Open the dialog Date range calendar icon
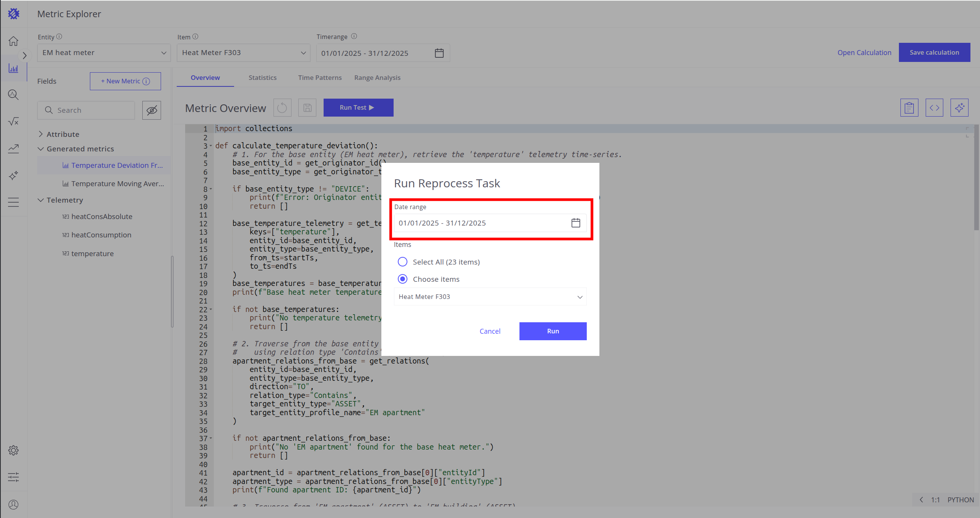Viewport: 980px width, 518px height. (576, 223)
